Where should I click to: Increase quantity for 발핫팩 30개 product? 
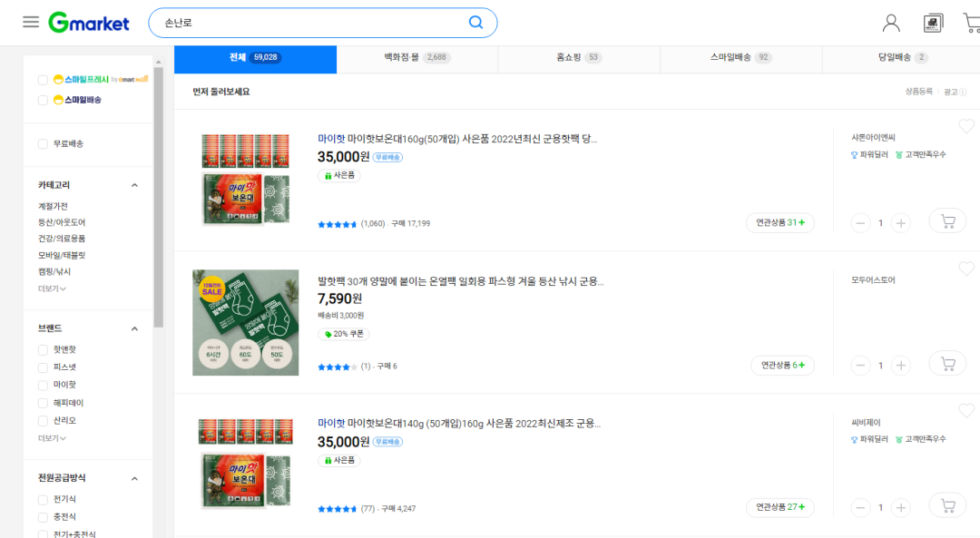tap(901, 366)
